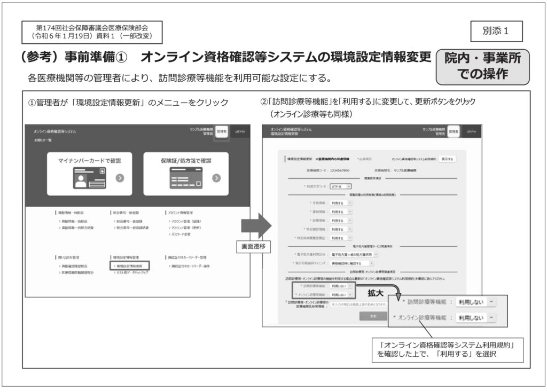
Task: Expand the 薬剤情報 dropdown
Action: [341, 211]
